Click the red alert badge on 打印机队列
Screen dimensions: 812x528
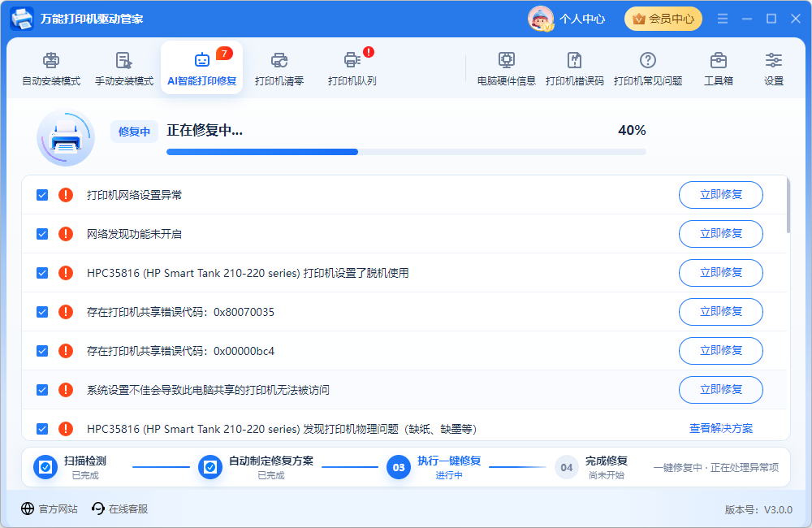point(368,52)
